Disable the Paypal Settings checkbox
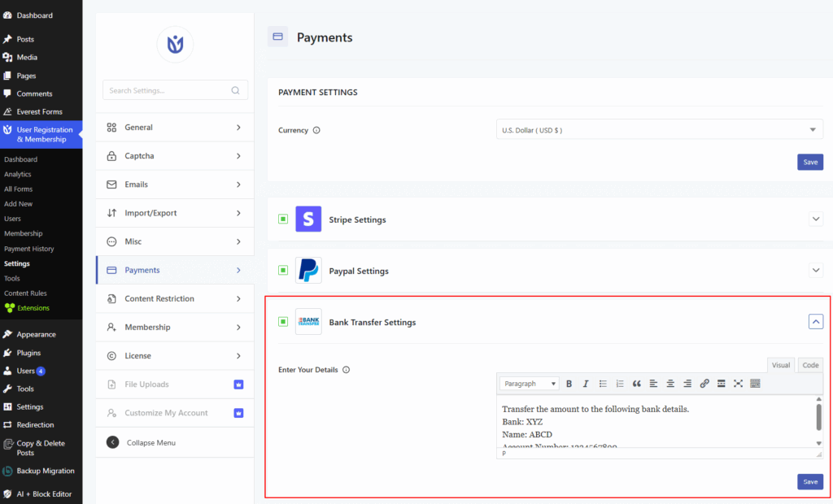The image size is (833, 504). tap(283, 270)
